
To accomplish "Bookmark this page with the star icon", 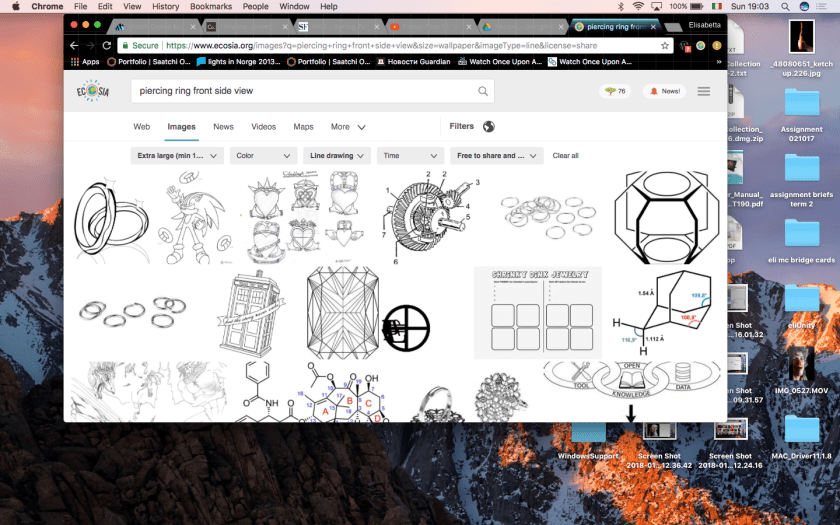I will click(665, 45).
